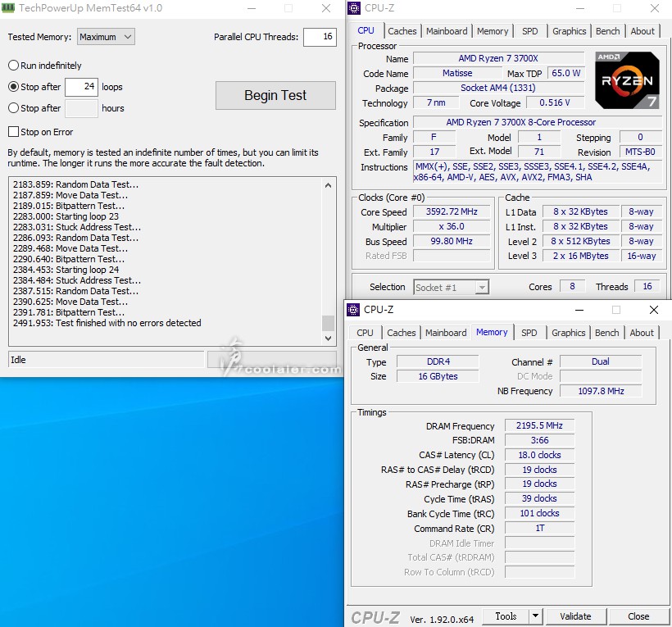672x627 pixels.
Task: Click the Parallel CPU Threads input field
Action: coord(320,37)
